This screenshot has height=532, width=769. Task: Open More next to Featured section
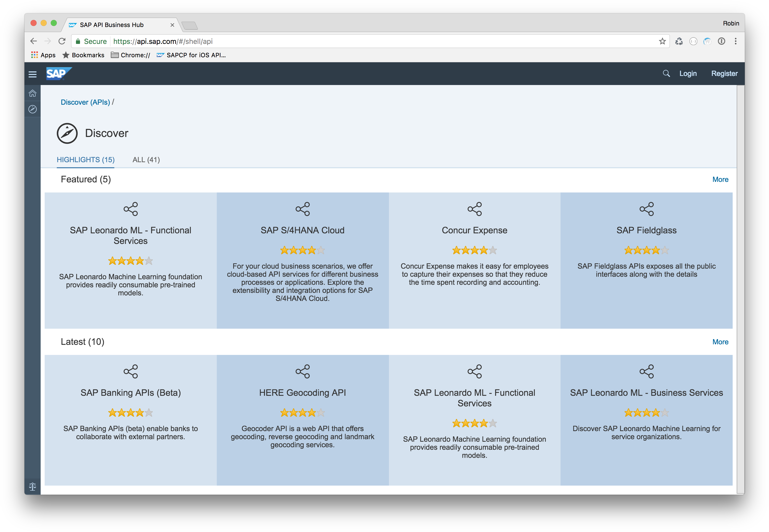pyautogui.click(x=720, y=179)
